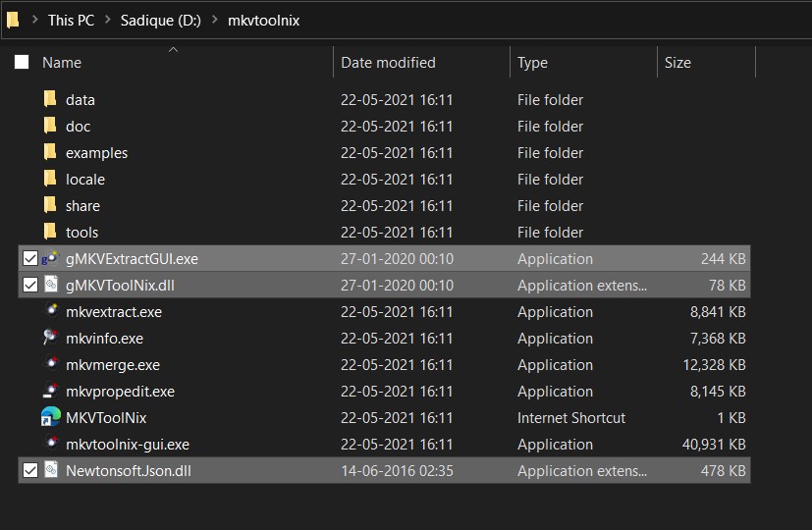Click the 7,368 KB size cell

(718, 339)
